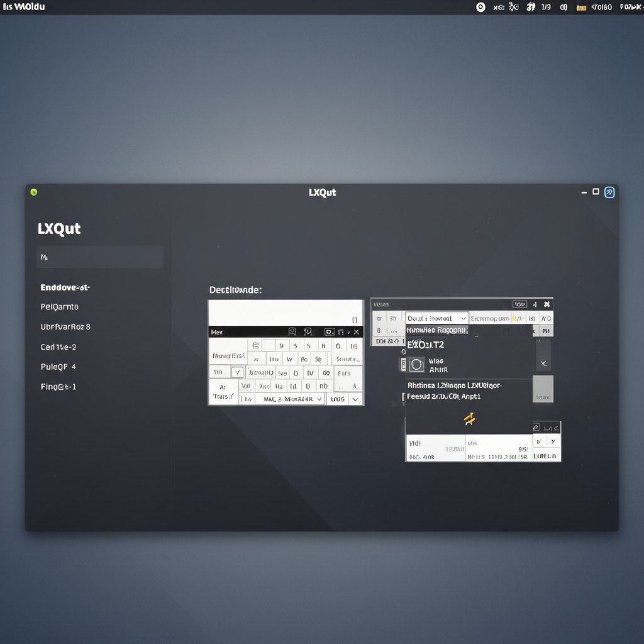Viewport: 644px width, 644px height.
Task: Open the 'Ouut 5 Hovort' dropdown
Action: (x=437, y=318)
